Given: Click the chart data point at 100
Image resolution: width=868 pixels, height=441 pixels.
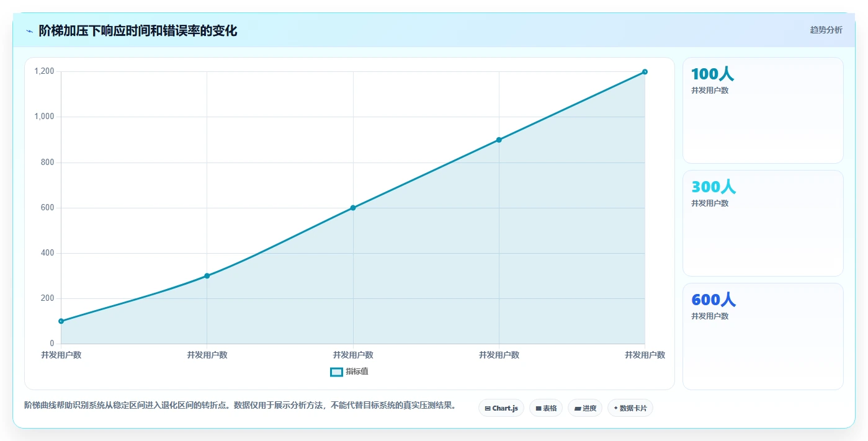Looking at the screenshot, I should pos(61,321).
